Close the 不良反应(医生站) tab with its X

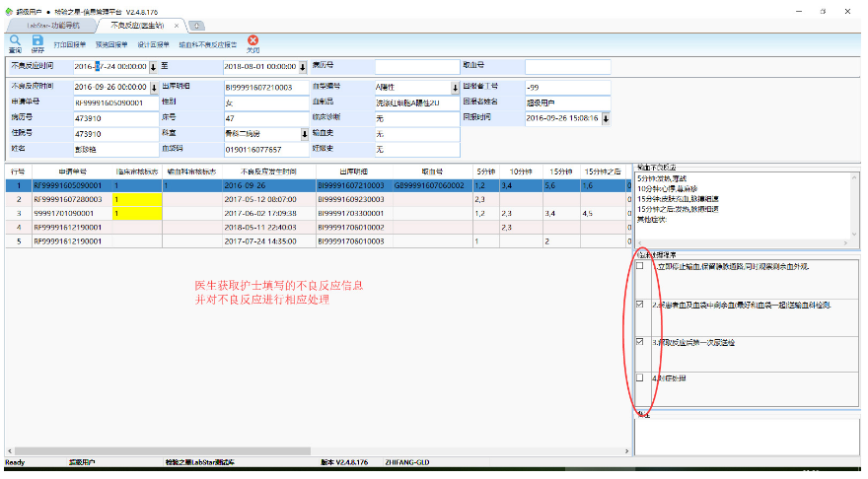click(177, 25)
